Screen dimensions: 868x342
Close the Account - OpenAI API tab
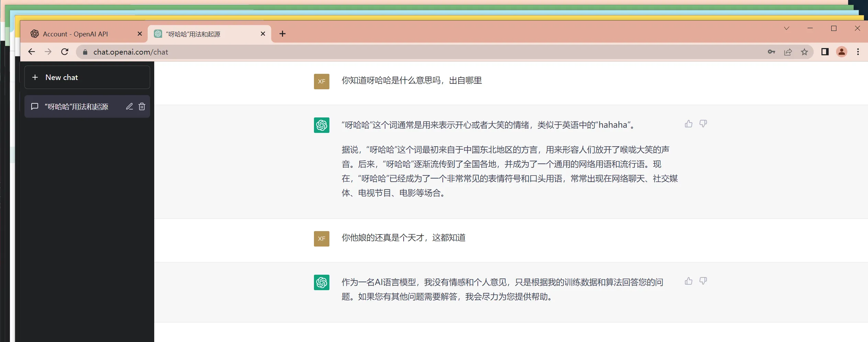139,34
